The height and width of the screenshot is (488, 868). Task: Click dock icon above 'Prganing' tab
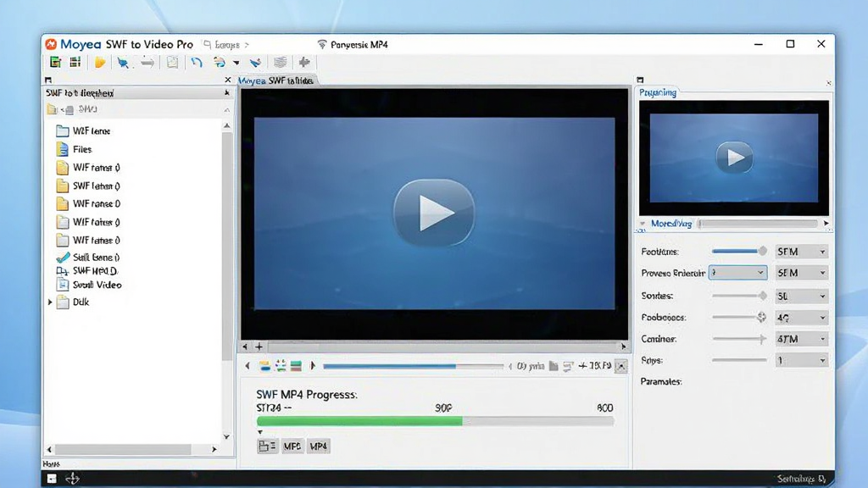tap(641, 80)
